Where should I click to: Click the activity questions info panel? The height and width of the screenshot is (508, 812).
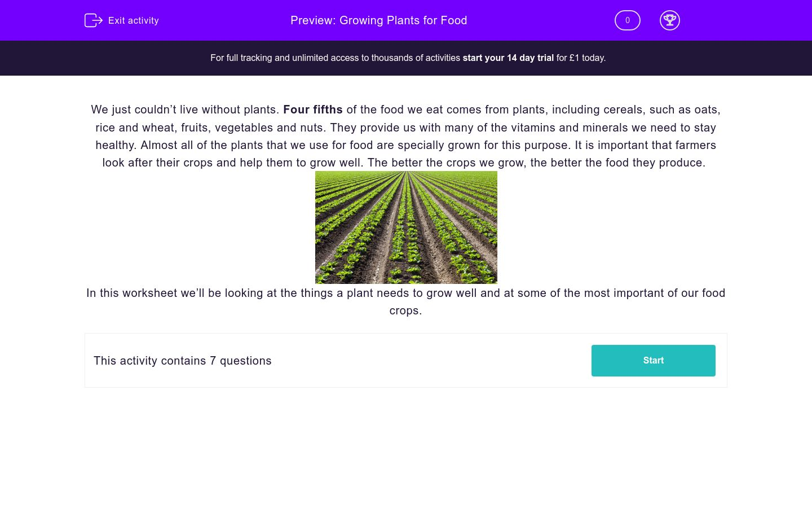(x=406, y=360)
